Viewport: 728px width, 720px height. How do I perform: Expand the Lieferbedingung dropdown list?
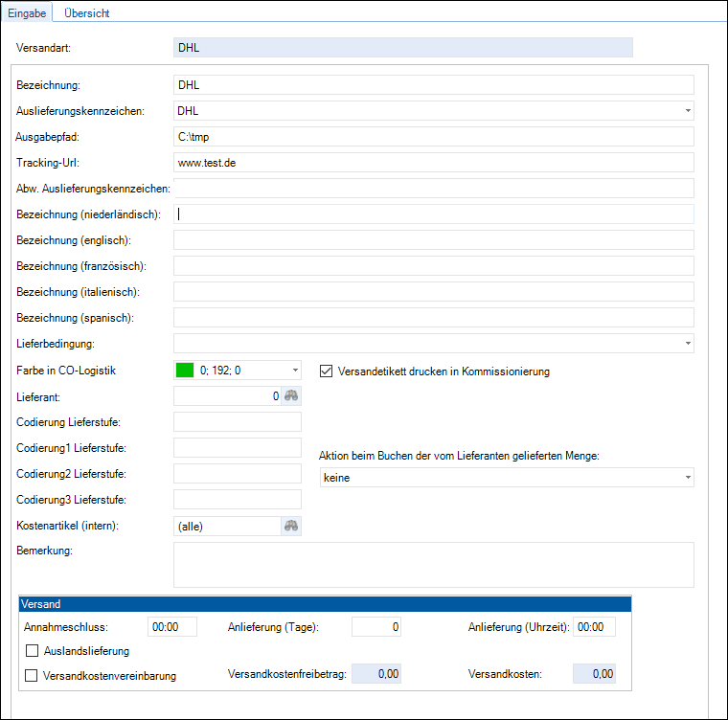click(x=687, y=344)
